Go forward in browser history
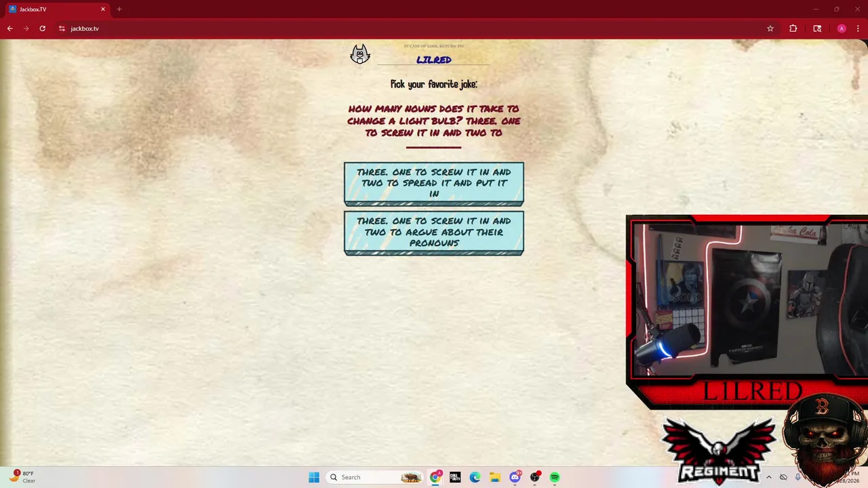 [26, 28]
